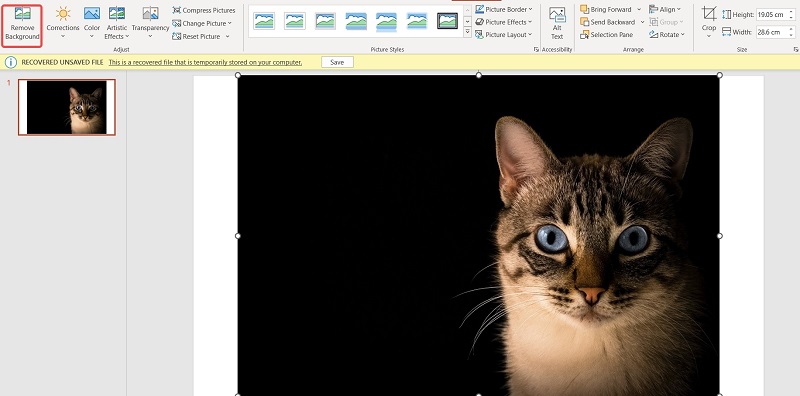The height and width of the screenshot is (396, 800).
Task: Expand the Send Backward dropdown arrow
Action: [642, 22]
